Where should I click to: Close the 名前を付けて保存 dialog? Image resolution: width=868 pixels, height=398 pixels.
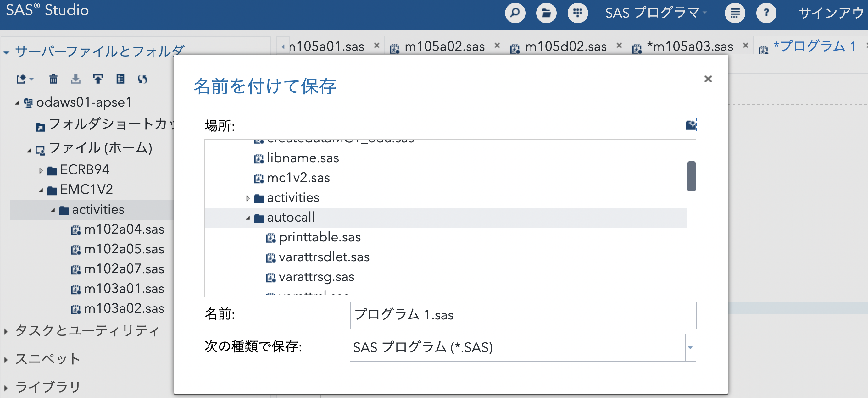[x=708, y=79]
